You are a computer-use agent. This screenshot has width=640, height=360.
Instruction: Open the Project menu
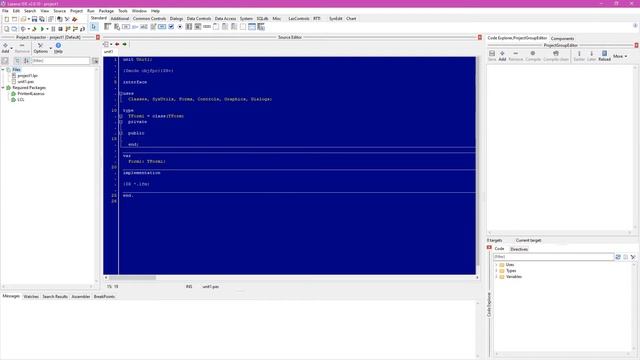point(76,11)
